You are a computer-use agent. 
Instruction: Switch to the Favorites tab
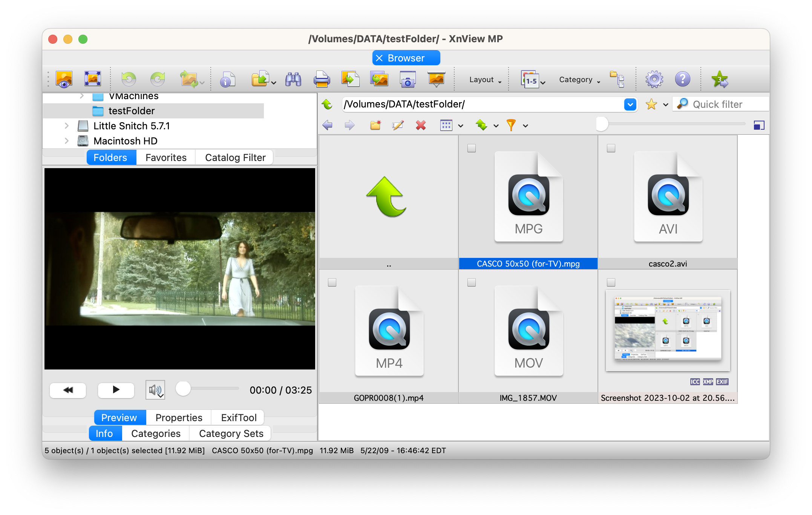[166, 158]
